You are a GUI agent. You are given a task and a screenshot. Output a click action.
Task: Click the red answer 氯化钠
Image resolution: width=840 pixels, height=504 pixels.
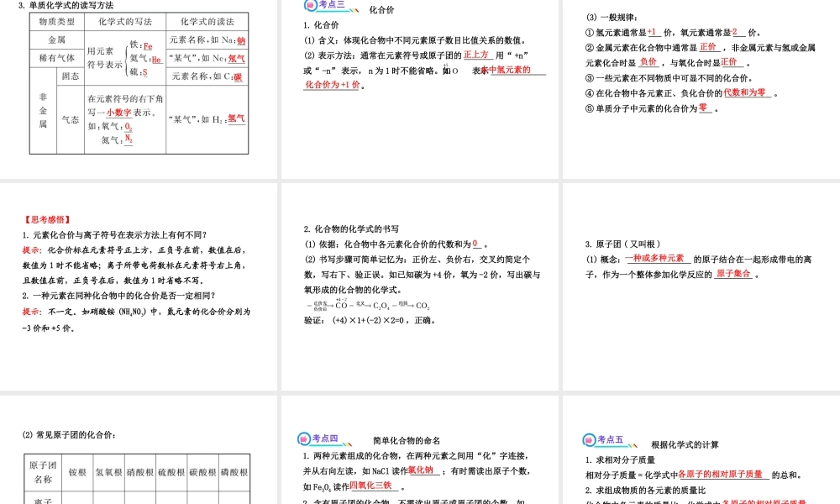coord(421,470)
